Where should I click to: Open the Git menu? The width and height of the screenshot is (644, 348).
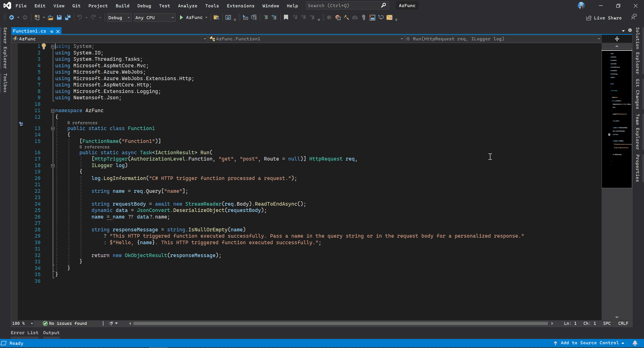coord(76,6)
